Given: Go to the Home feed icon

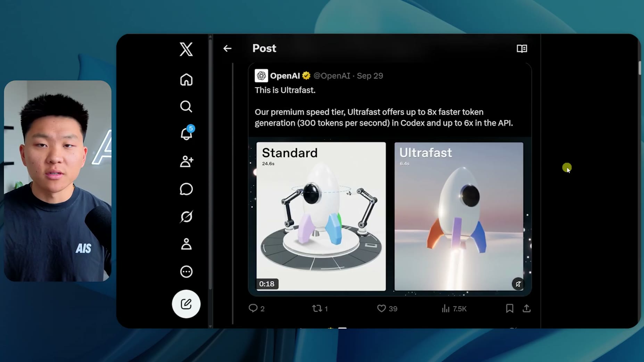Looking at the screenshot, I should click(x=186, y=80).
